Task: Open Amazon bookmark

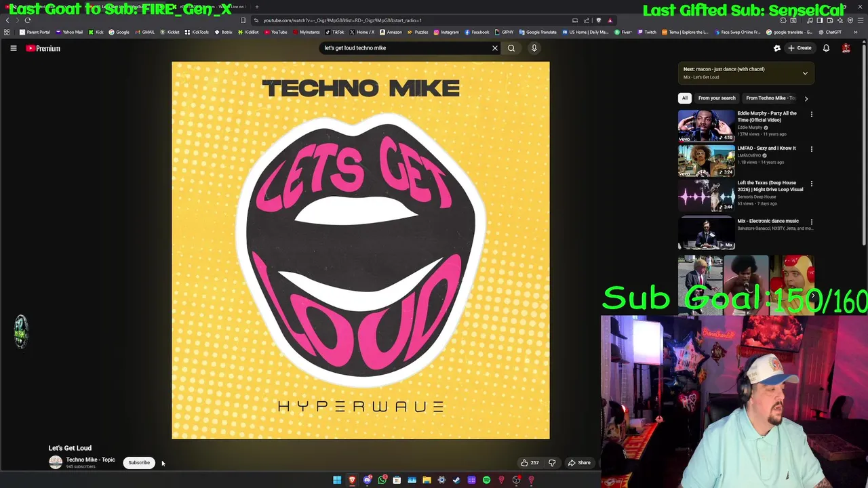Action: (391, 33)
